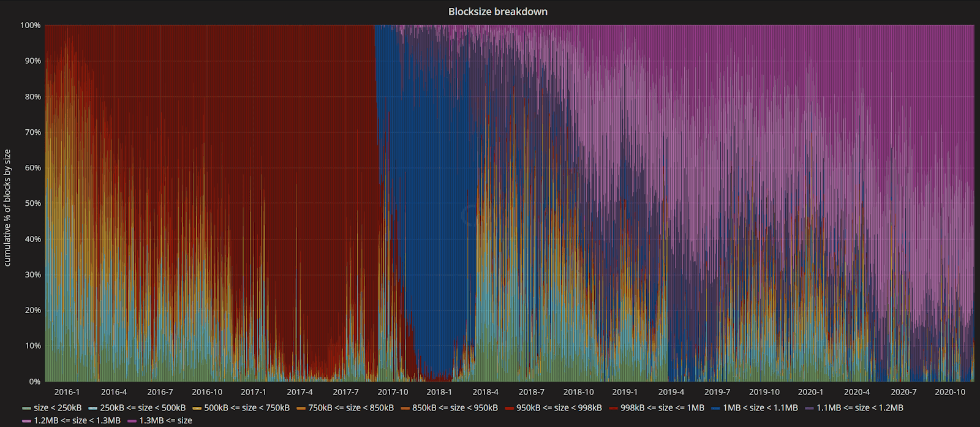This screenshot has height=427, width=980.
Task: Click the 2019-10 tick on the x-axis
Action: pyautogui.click(x=764, y=392)
